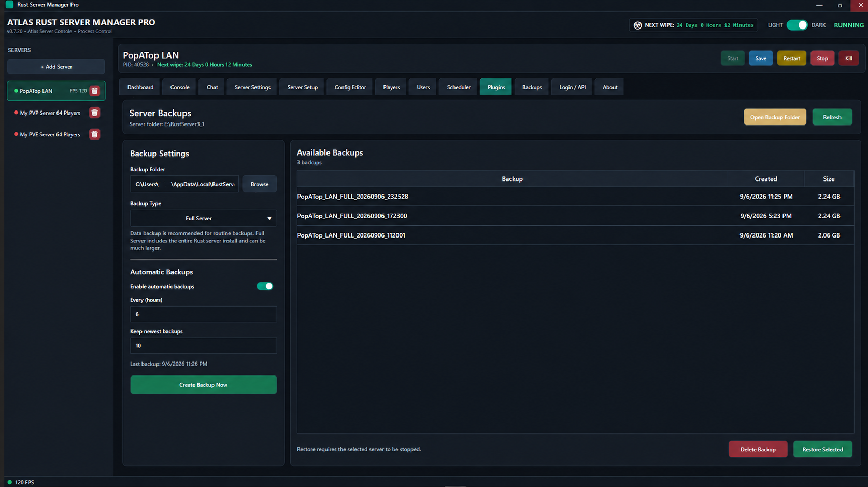This screenshot has height=487, width=868.
Task: Refresh the backups list
Action: pos(832,117)
